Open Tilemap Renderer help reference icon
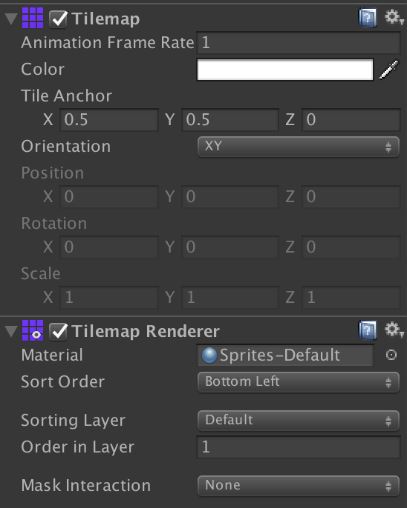This screenshot has width=407, height=508. pos(367,330)
